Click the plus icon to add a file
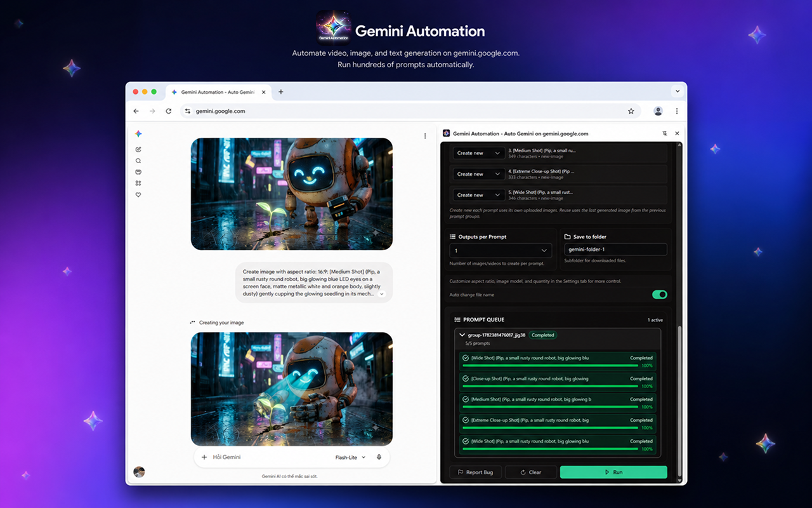The image size is (812, 508). (204, 457)
